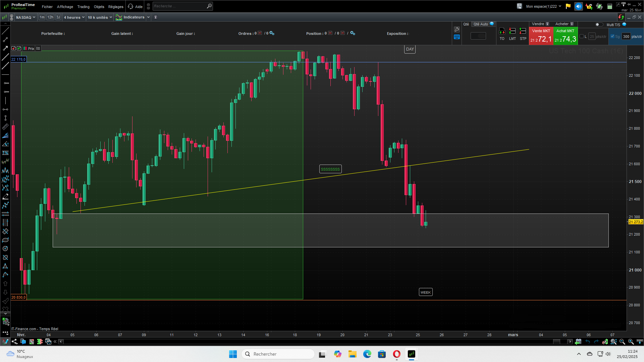Open trading settings wrench icon
Viewport: 644px width, 362px height.
click(457, 29)
